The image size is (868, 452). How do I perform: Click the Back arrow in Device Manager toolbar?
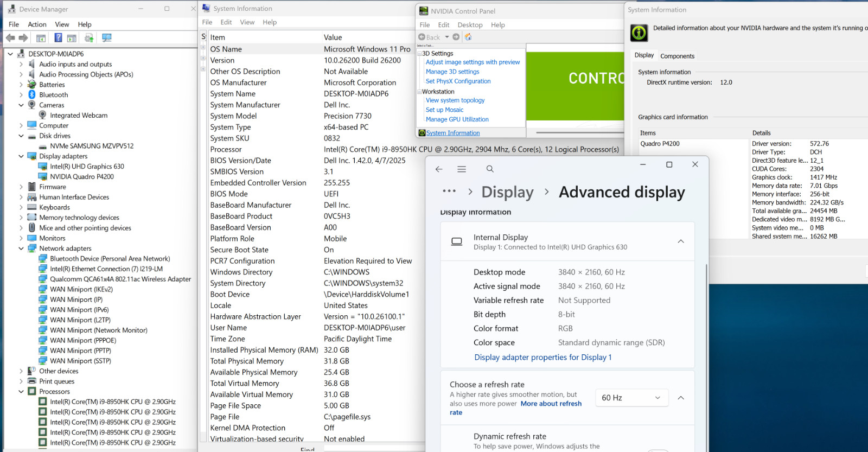click(10, 38)
